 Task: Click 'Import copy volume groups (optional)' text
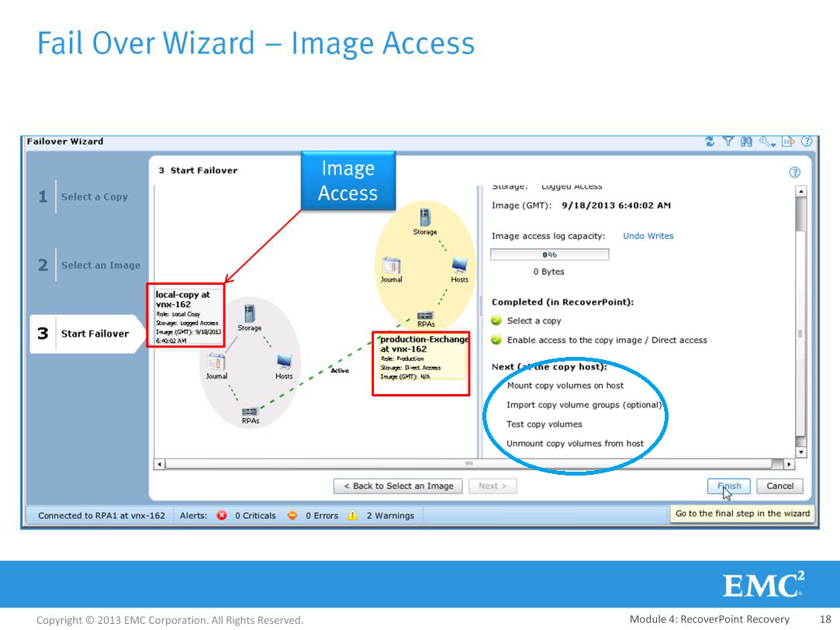point(585,404)
